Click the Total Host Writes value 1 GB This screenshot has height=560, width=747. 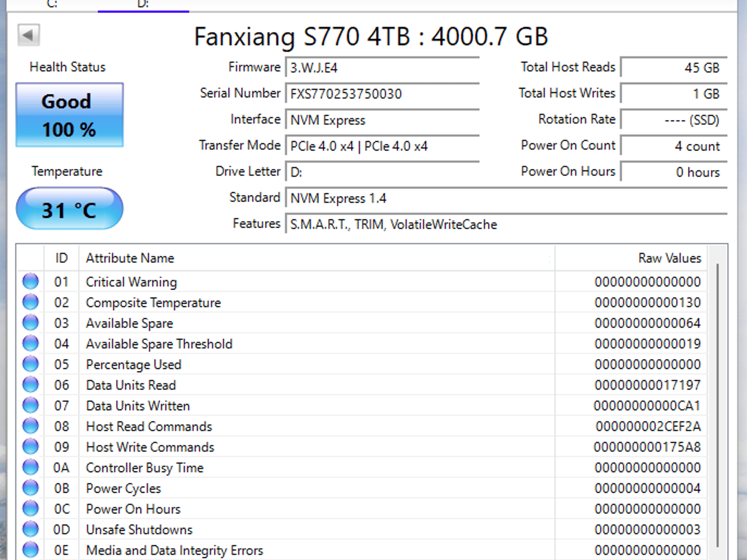(674, 94)
